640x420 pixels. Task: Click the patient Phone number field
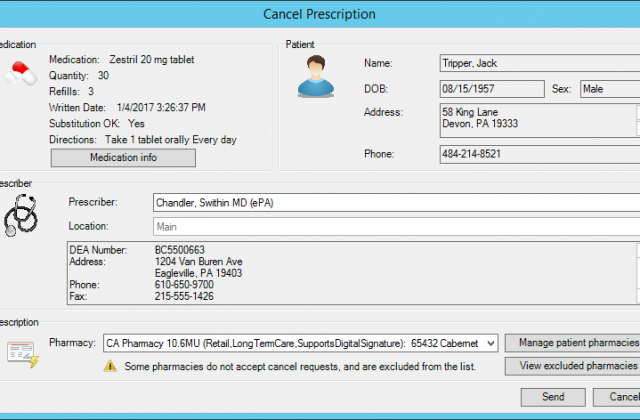538,155
